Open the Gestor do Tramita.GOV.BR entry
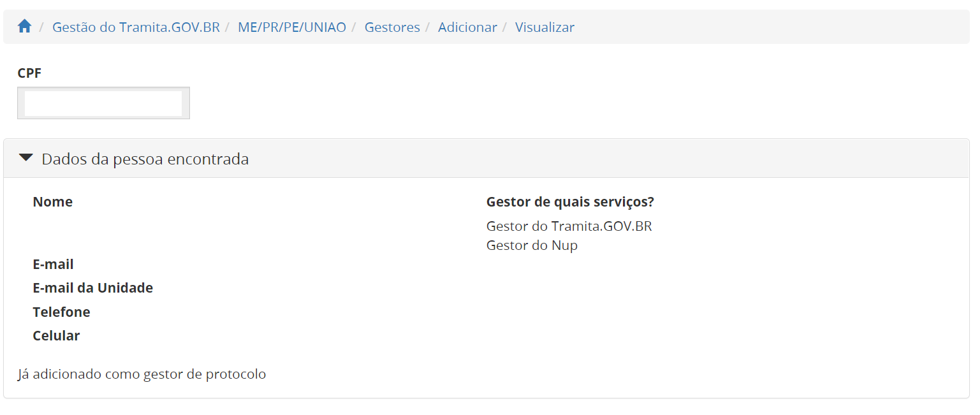980x415 pixels. click(x=569, y=226)
